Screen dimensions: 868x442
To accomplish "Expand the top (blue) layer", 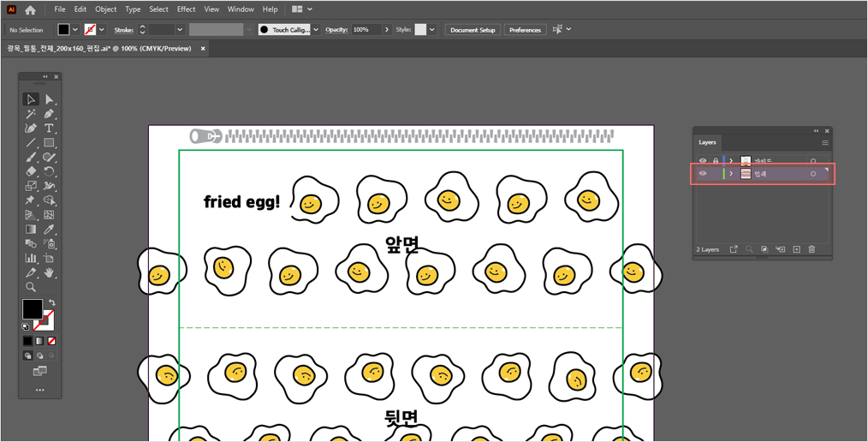I will 731,161.
